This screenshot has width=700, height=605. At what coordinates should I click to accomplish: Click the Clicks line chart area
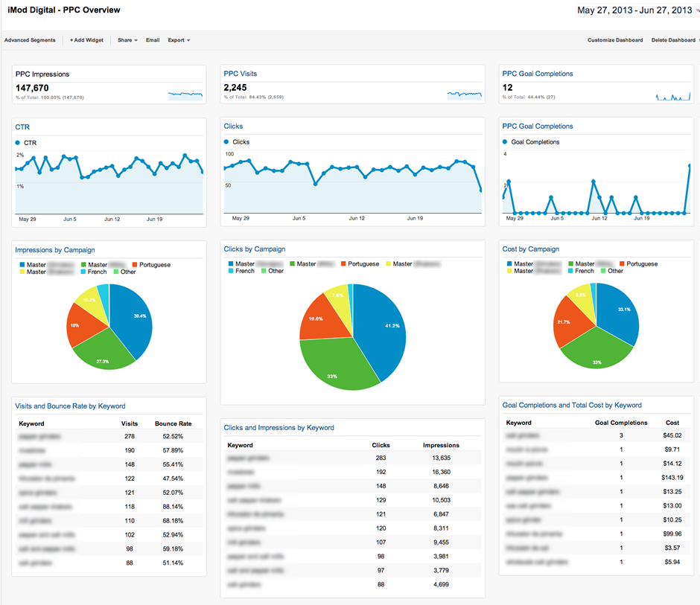point(353,182)
